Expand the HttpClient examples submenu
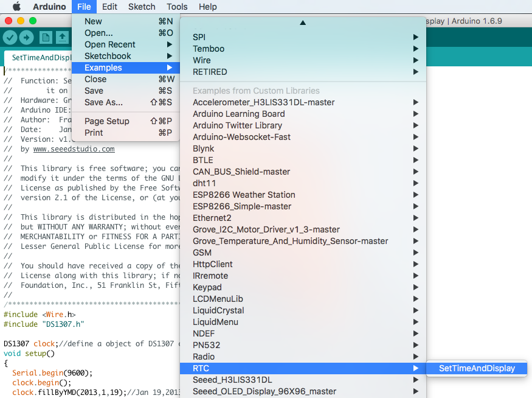The image size is (532, 398). 303,264
